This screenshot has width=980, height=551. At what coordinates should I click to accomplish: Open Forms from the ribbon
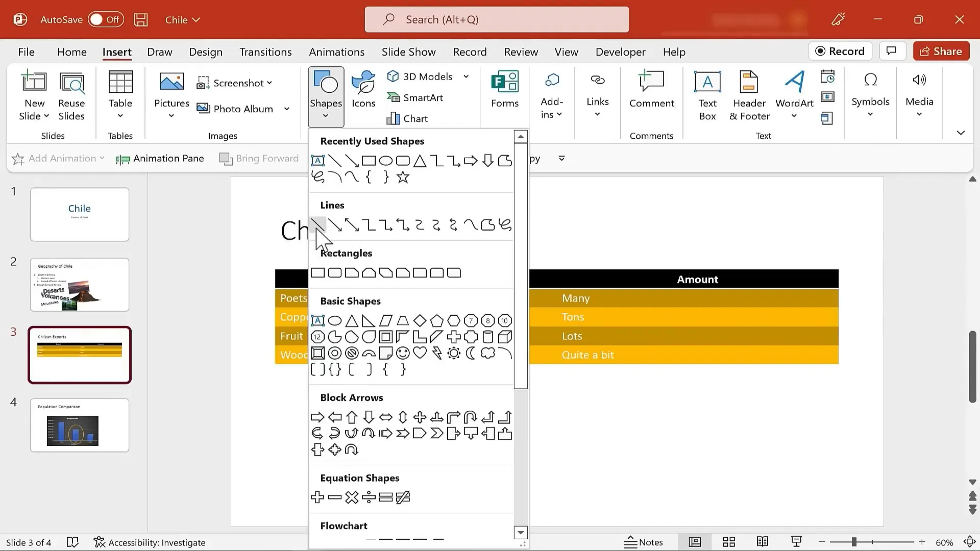click(504, 89)
